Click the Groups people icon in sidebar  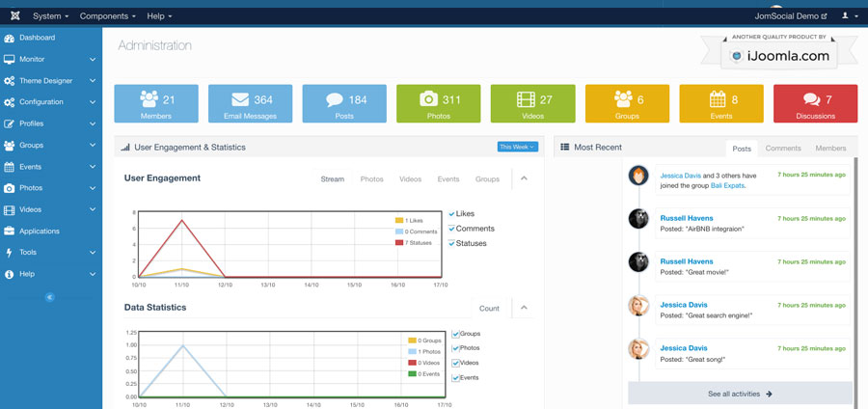[x=9, y=146]
